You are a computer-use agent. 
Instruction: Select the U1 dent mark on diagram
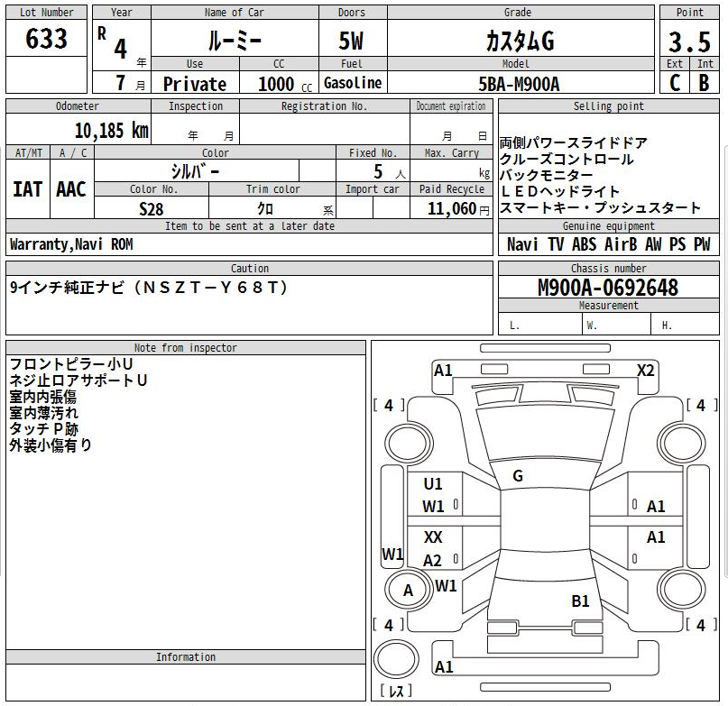[x=433, y=484]
